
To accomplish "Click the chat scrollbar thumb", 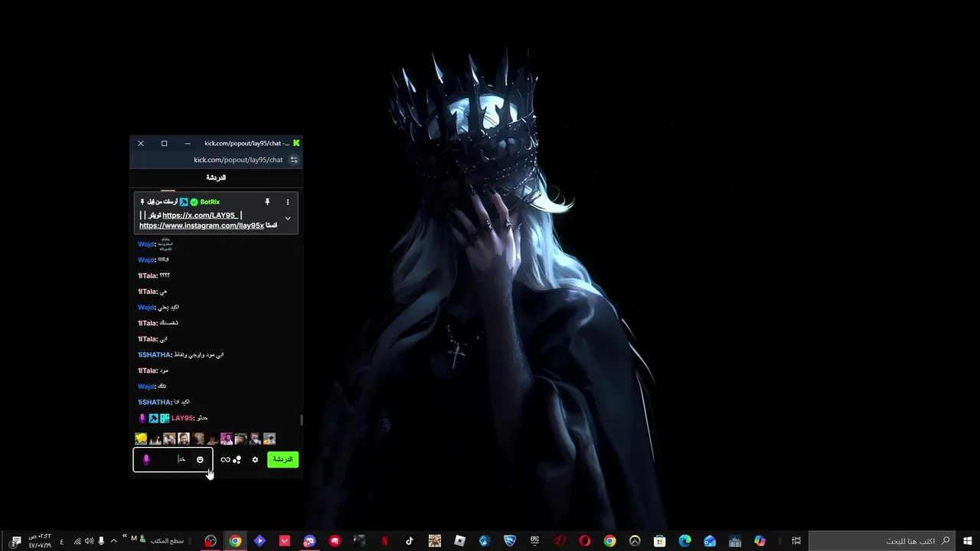I will click(x=302, y=420).
